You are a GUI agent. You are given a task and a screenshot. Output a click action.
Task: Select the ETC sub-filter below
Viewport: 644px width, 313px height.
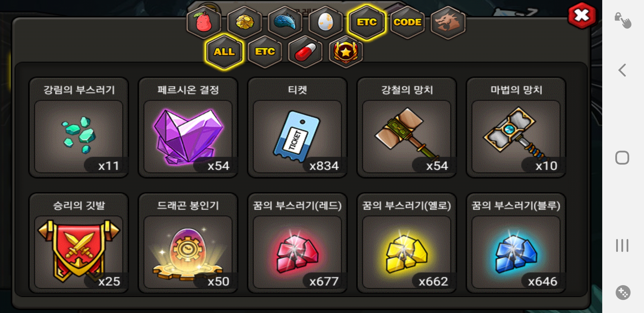pos(265,52)
